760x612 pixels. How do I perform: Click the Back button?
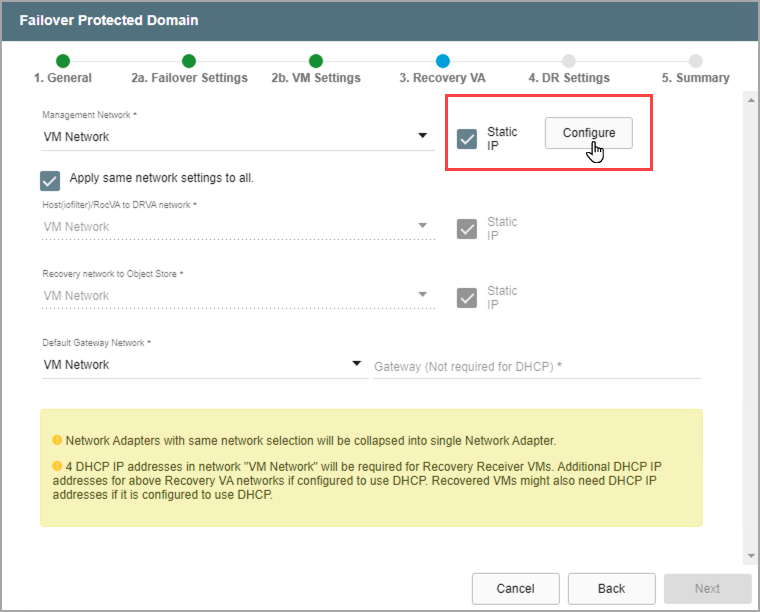[611, 588]
